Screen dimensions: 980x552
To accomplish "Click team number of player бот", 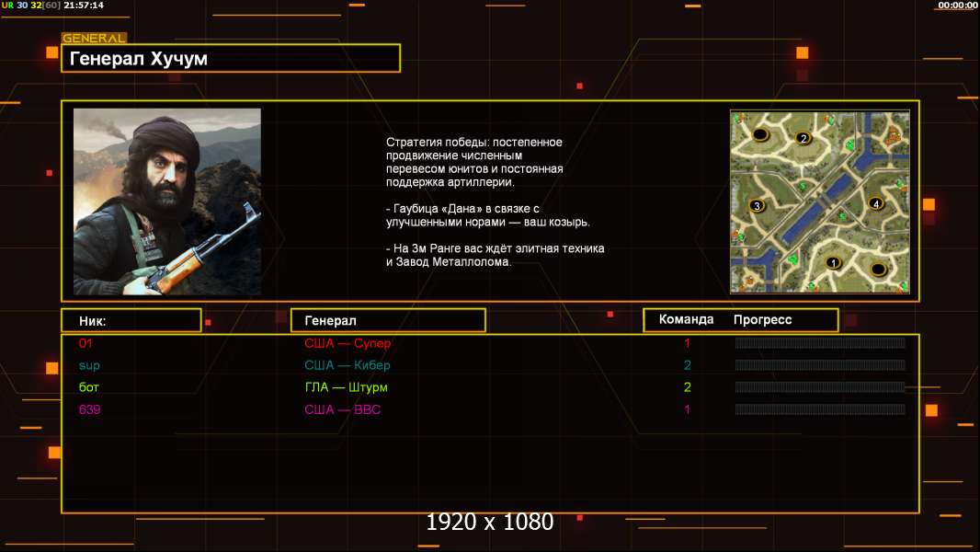I will pos(687,387).
